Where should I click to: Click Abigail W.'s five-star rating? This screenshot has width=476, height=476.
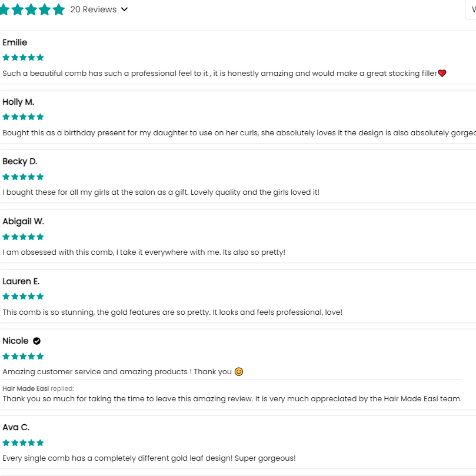click(x=23, y=237)
